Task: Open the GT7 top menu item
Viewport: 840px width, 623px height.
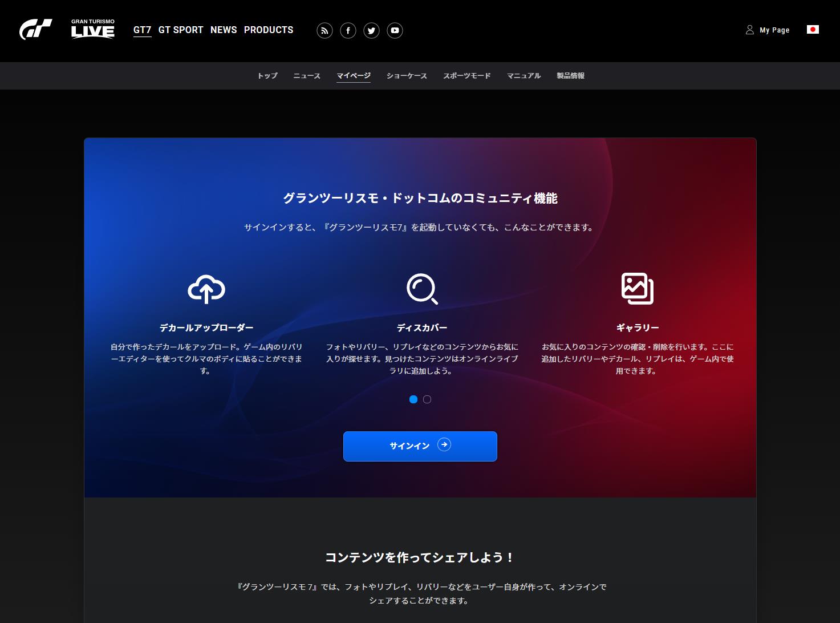Action: (x=142, y=30)
